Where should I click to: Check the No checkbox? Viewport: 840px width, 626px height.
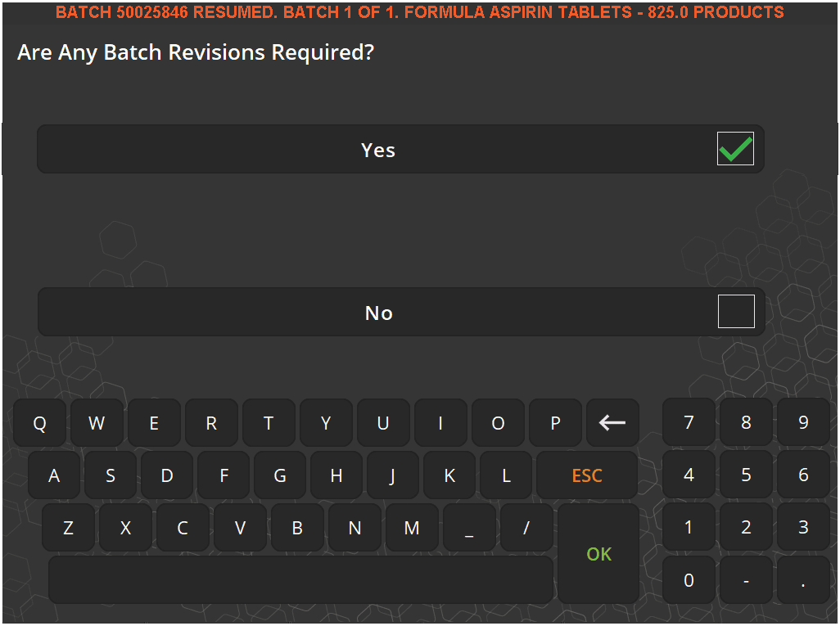(x=735, y=311)
